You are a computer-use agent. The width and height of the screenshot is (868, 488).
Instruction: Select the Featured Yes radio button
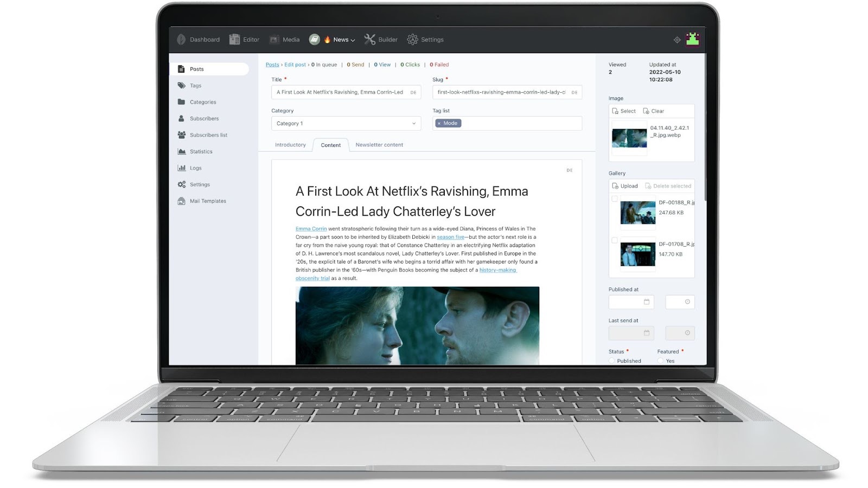(x=661, y=361)
